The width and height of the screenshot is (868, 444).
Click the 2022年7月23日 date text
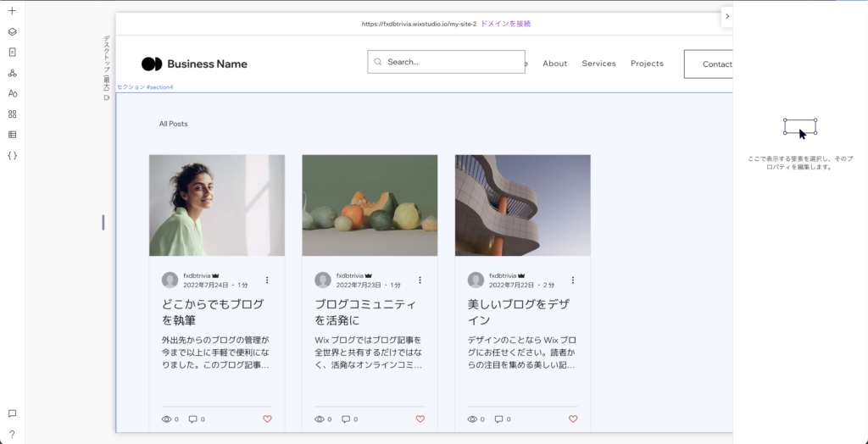[359, 285]
